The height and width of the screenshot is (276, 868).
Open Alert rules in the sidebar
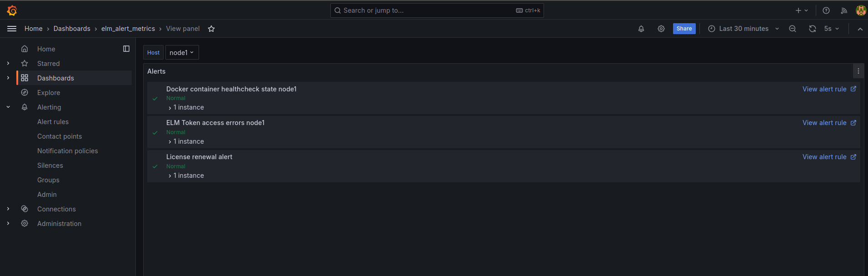(53, 122)
